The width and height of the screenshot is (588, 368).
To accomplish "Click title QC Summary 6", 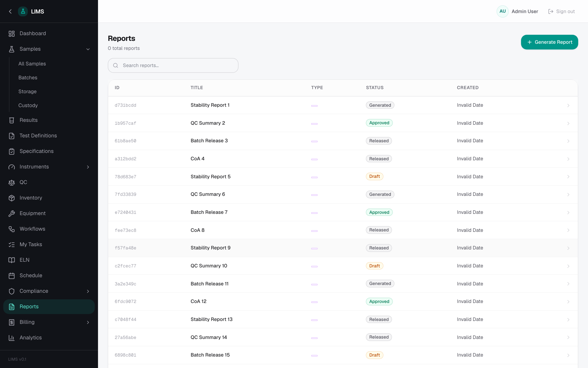I will coord(208,194).
